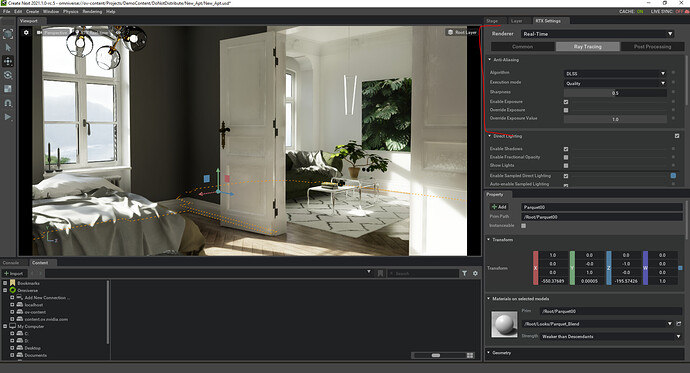Select the move gizmo tool in left toolbar
This screenshot has width=690, height=373.
[x=7, y=61]
